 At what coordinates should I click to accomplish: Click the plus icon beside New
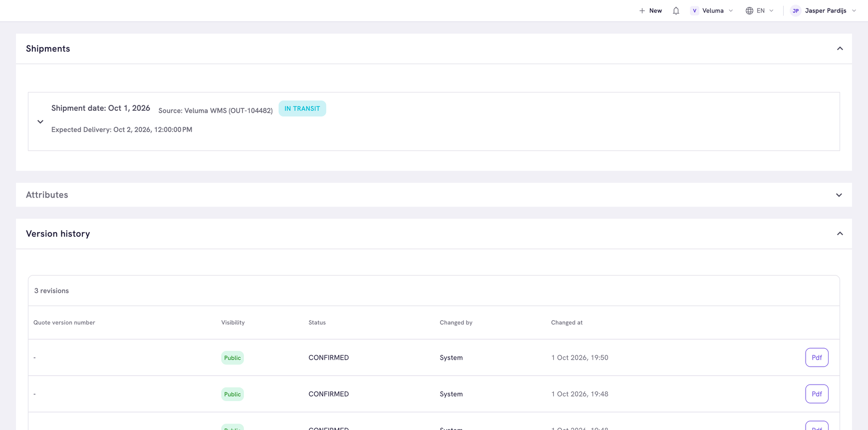(x=642, y=10)
